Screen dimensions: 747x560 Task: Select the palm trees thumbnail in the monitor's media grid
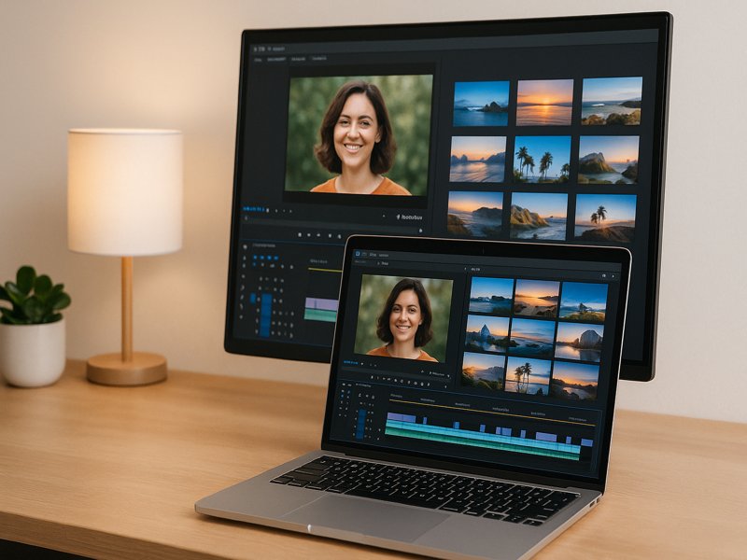pos(542,159)
